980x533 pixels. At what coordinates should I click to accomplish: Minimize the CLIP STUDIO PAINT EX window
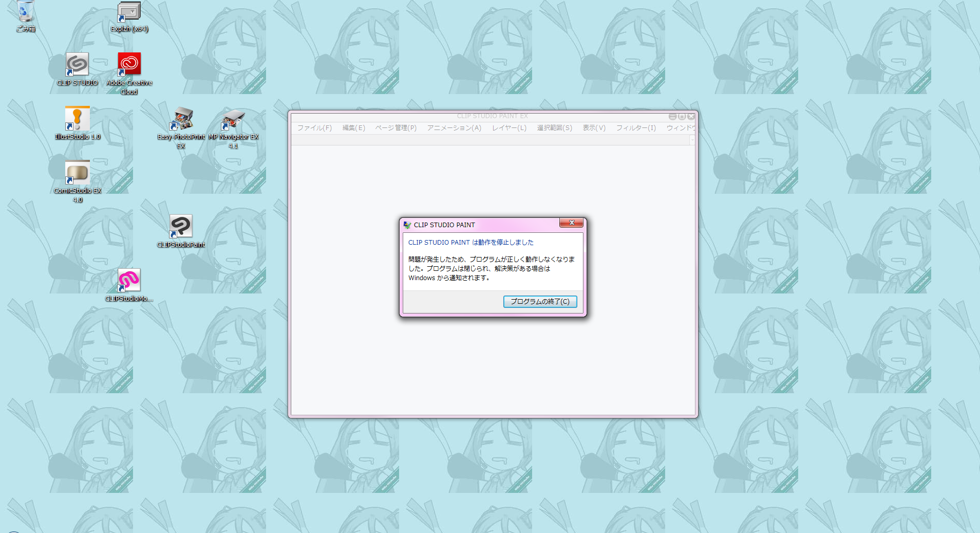pos(672,116)
